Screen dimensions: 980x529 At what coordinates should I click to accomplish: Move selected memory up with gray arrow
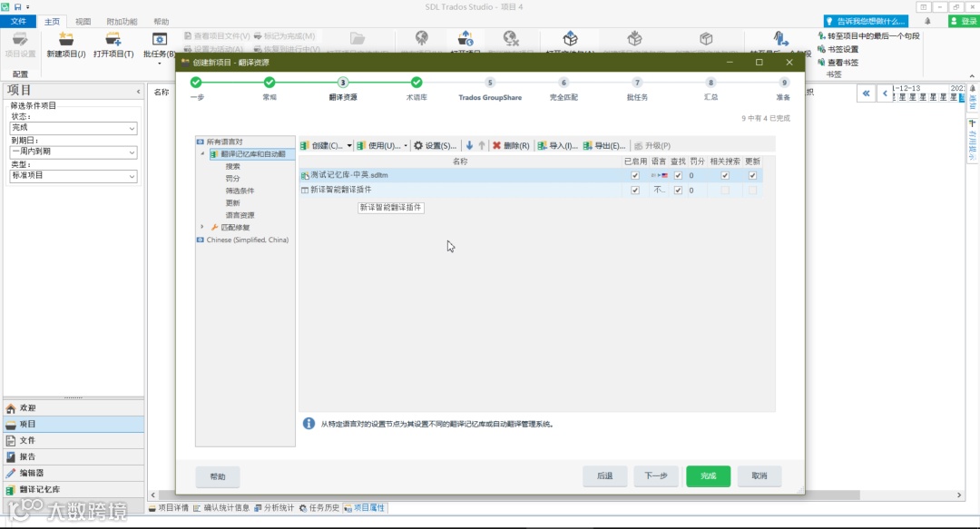(x=481, y=145)
